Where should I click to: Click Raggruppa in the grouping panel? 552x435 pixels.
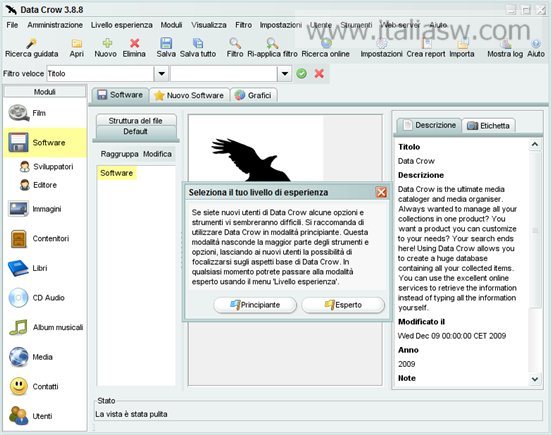click(119, 154)
